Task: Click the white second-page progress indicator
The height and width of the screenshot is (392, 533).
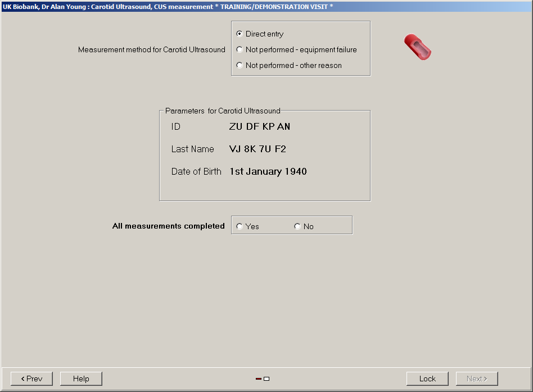Action: click(266, 379)
